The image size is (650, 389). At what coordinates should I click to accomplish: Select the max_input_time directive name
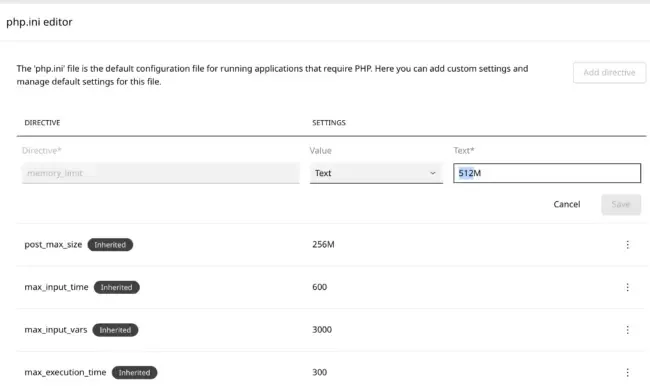point(56,287)
